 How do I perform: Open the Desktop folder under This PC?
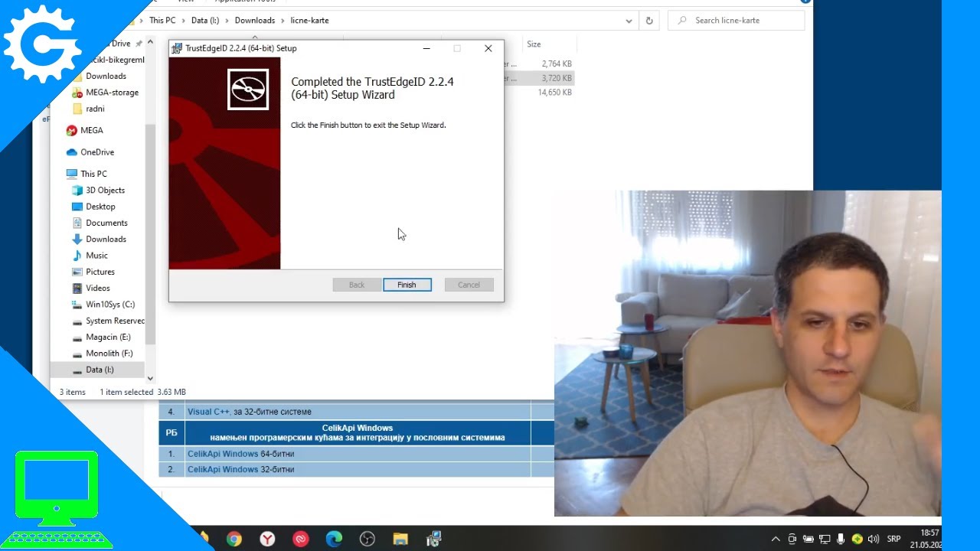100,207
